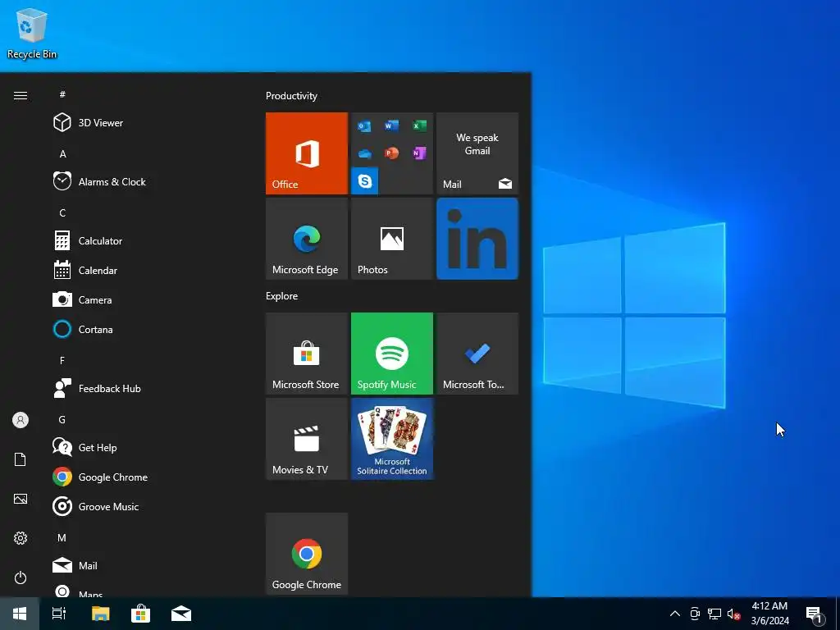
Task: Launch Microsoft Solitaire Collection tile
Action: tap(392, 439)
